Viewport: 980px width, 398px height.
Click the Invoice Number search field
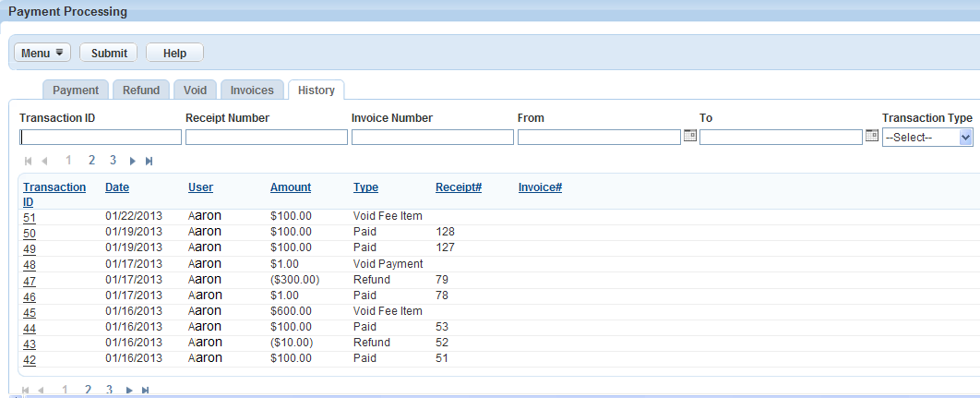(432, 137)
